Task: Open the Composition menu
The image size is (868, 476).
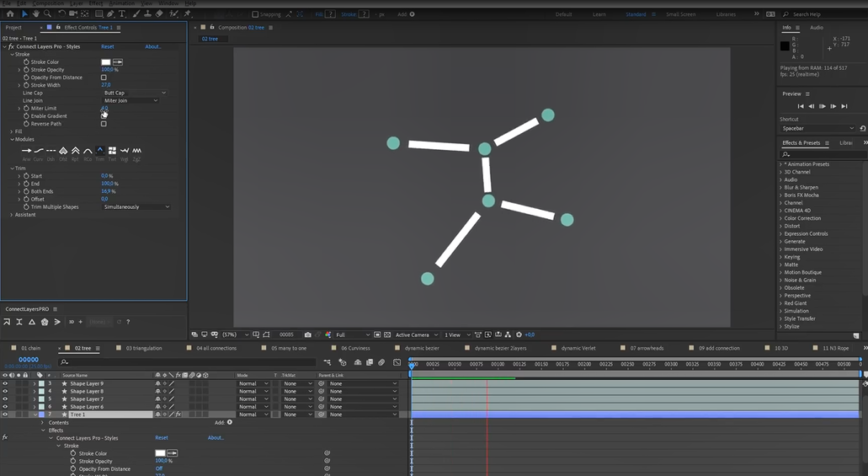Action: click(48, 3)
